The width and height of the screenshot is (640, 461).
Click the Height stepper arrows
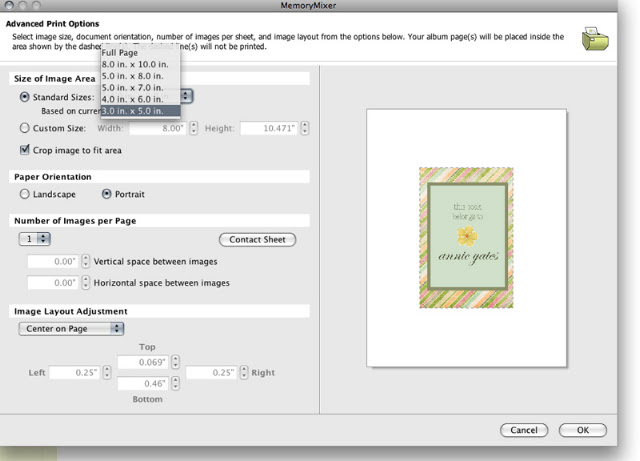[304, 128]
